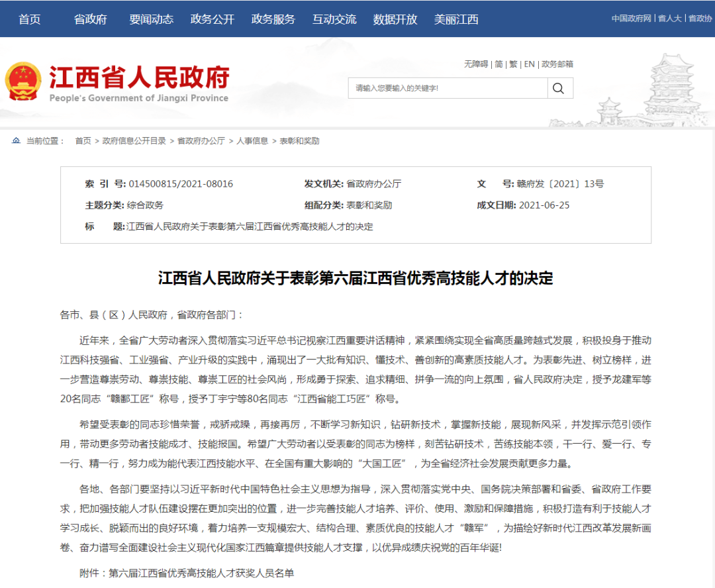Open 政府信息公开目录 in the breadcrumb
The height and width of the screenshot is (588, 715).
[x=134, y=141]
